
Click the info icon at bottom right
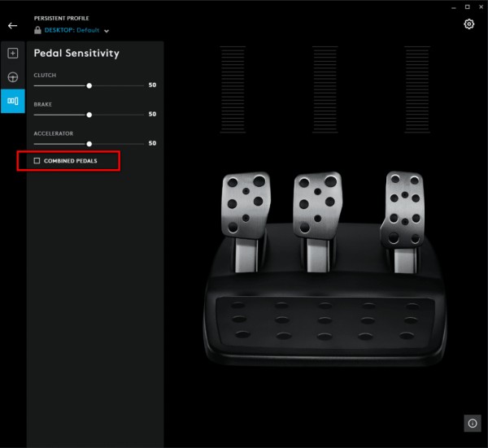point(472,423)
